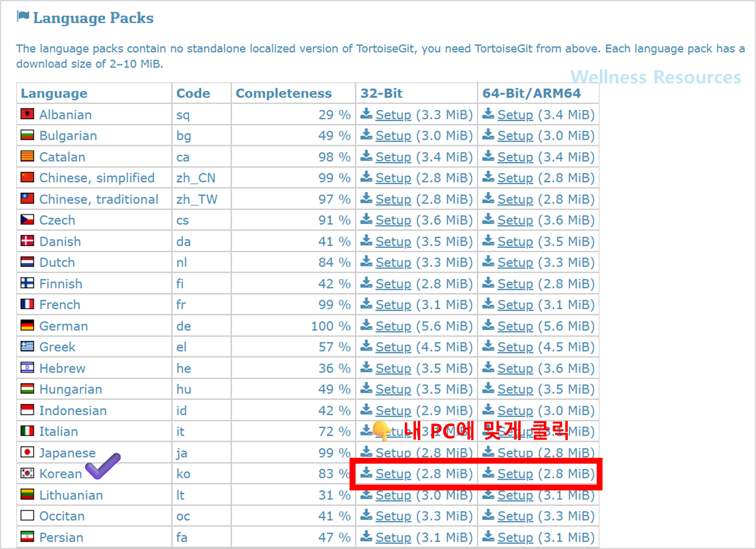Click the Hebrew flag icon
The image size is (756, 549).
[27, 368]
